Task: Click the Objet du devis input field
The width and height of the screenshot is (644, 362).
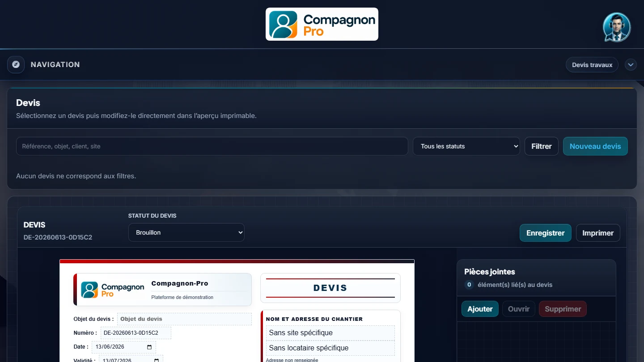Action: [185, 319]
